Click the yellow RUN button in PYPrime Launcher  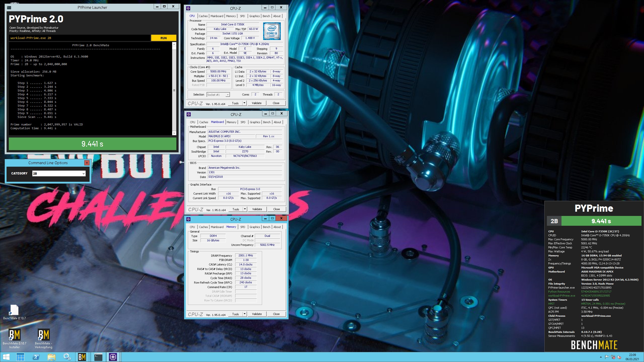tap(164, 38)
